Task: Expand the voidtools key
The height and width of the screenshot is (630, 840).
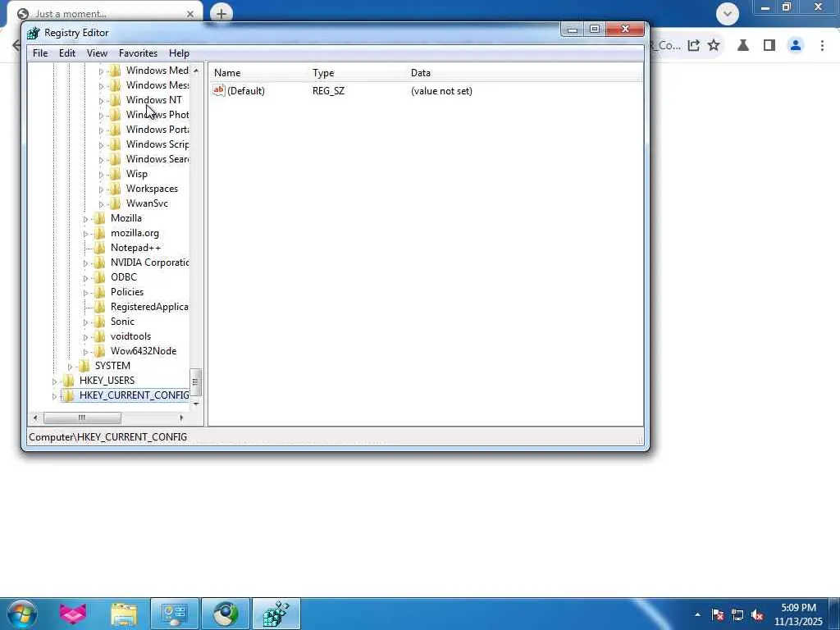Action: [85, 337]
